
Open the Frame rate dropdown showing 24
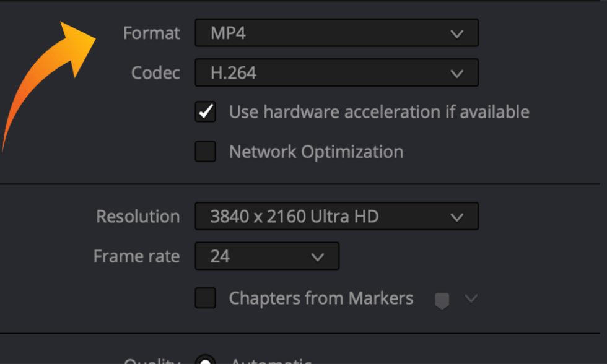click(x=266, y=256)
